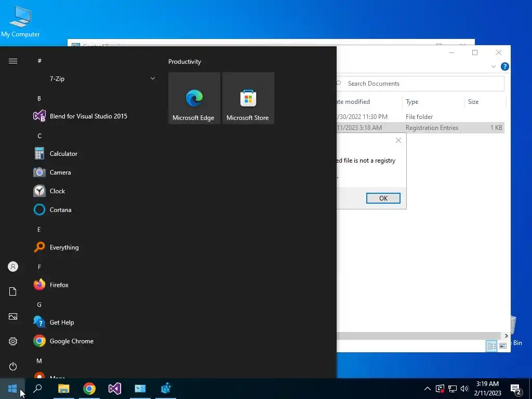Open Documents from the Start sidebar
This screenshot has width=532, height=399.
[x=13, y=291]
